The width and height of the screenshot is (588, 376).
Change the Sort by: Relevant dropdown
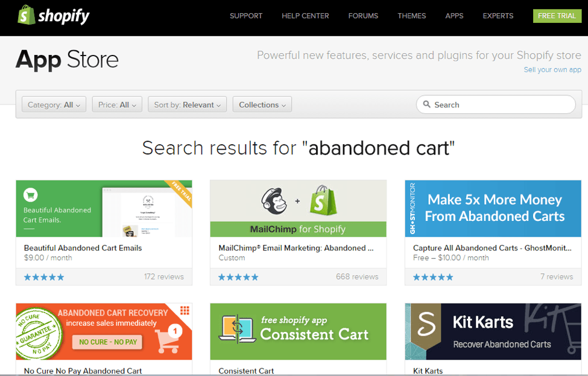click(x=187, y=104)
